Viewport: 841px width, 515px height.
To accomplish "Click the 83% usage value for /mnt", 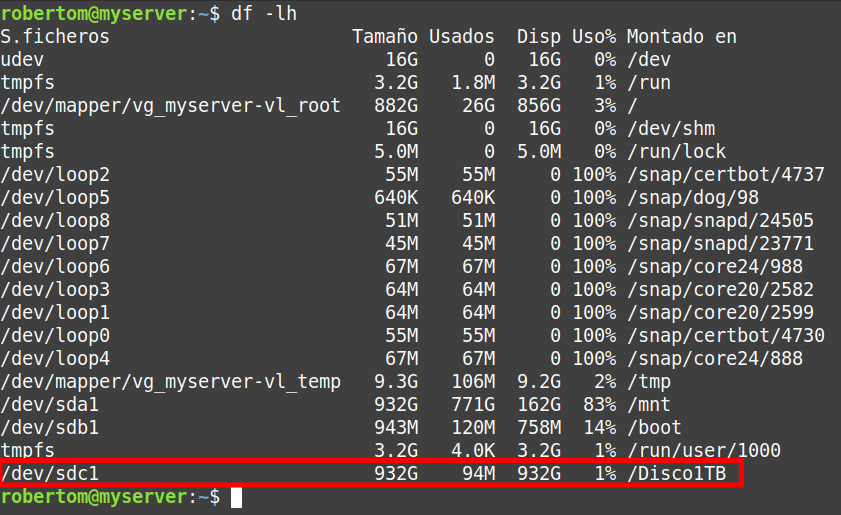I will click(x=599, y=404).
